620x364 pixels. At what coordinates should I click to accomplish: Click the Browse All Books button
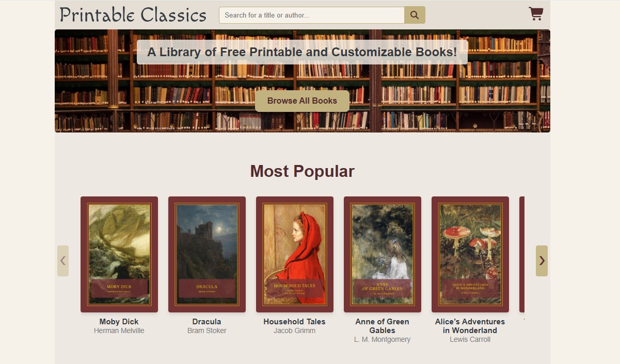click(x=302, y=101)
